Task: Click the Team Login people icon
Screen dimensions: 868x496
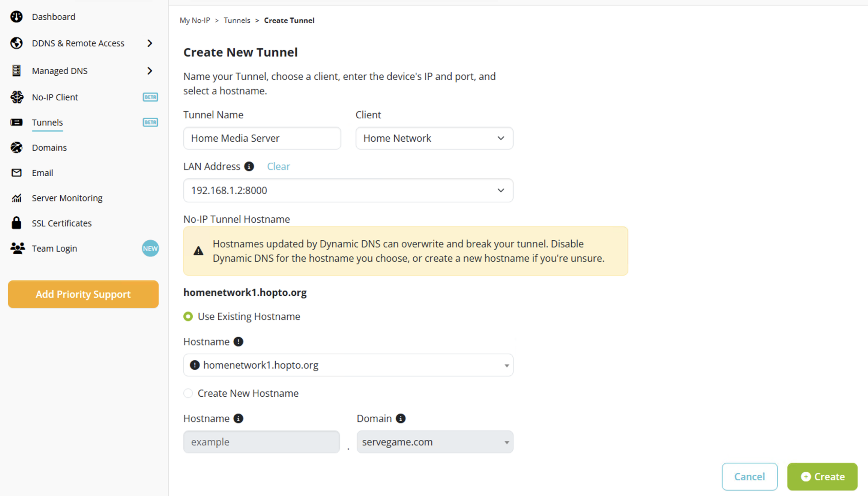Action: [17, 249]
